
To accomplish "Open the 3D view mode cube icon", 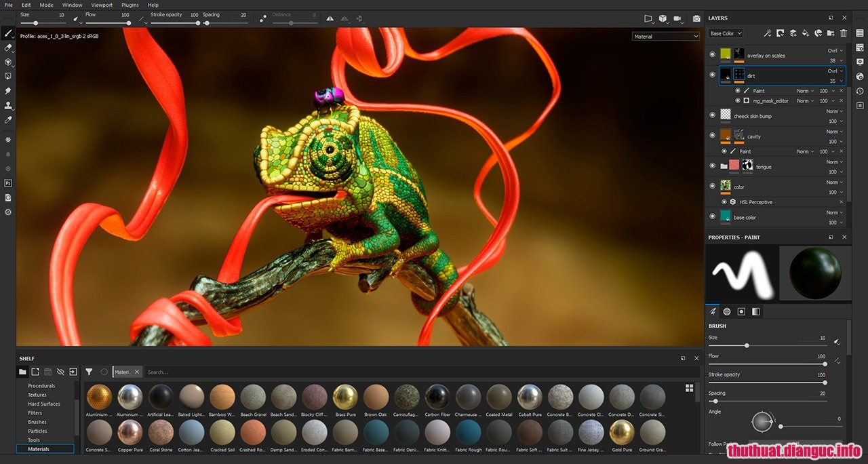I will [663, 19].
